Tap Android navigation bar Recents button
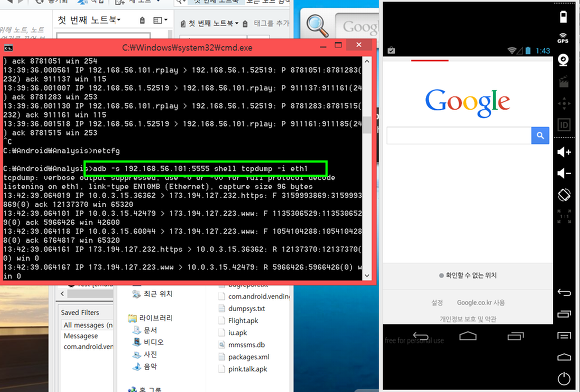 click(516, 336)
